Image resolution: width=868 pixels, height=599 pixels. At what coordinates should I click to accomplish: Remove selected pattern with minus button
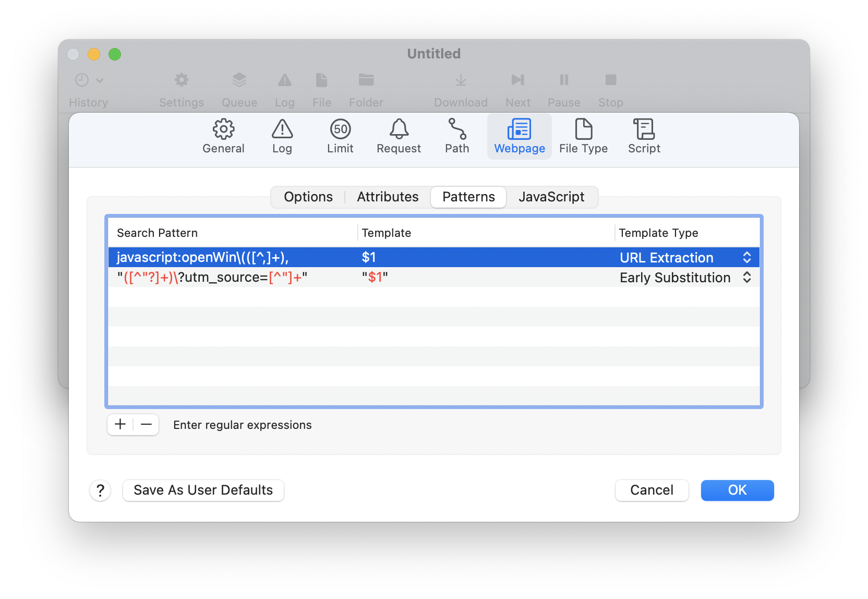[x=146, y=425]
